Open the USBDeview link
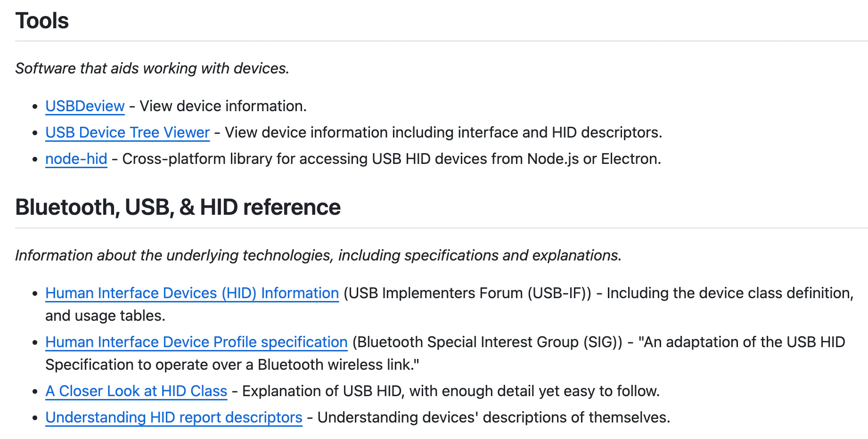The height and width of the screenshot is (439, 868). [x=85, y=106]
